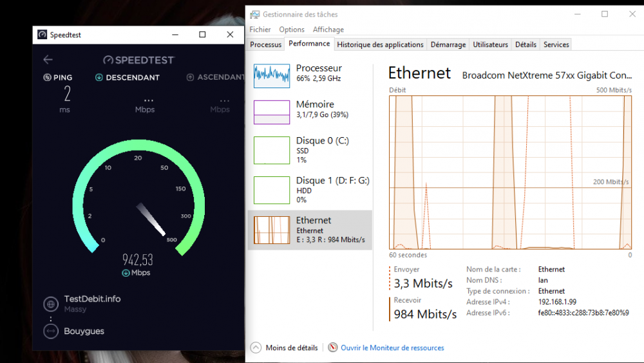The width and height of the screenshot is (644, 363).
Task: Click the ping icon in Speedtest
Action: 47,78
